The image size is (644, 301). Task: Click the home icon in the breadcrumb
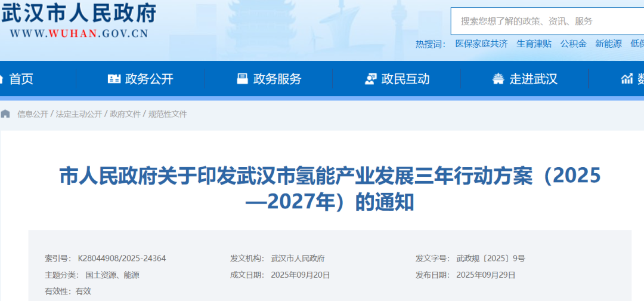[x=5, y=113]
